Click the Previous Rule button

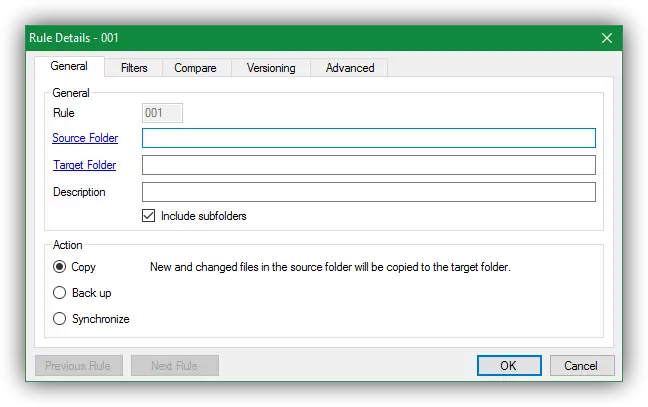(79, 366)
